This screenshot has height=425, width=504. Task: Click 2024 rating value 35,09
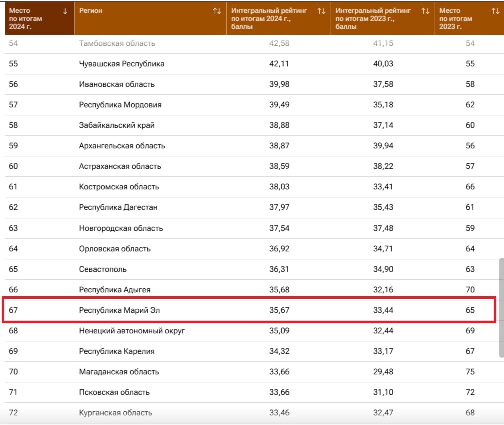point(279,331)
